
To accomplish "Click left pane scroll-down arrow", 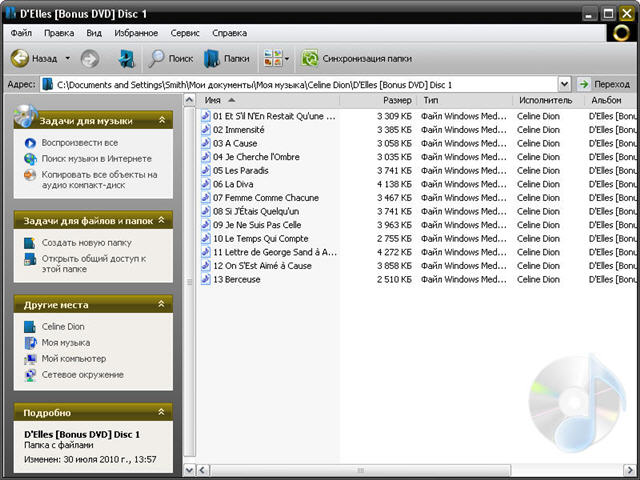I will coord(189,470).
